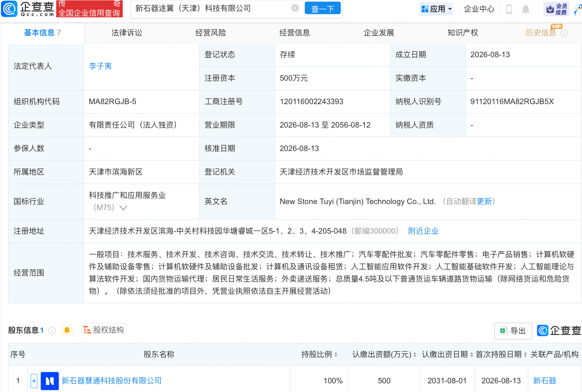Select the 基本信息 tab

pos(42,33)
